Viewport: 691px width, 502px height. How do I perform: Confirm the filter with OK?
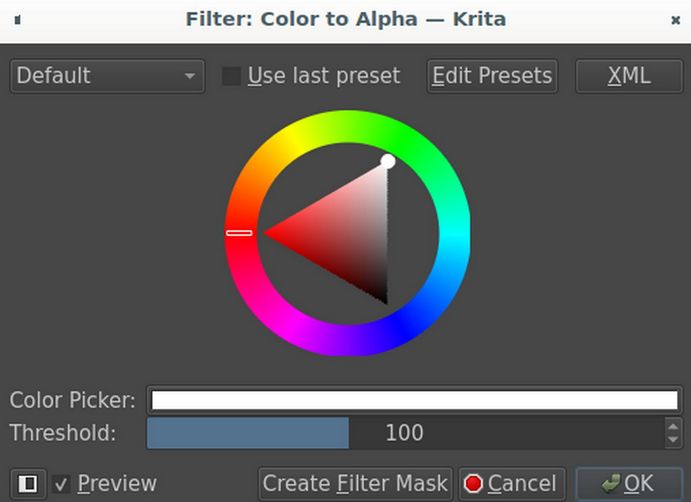(x=628, y=484)
